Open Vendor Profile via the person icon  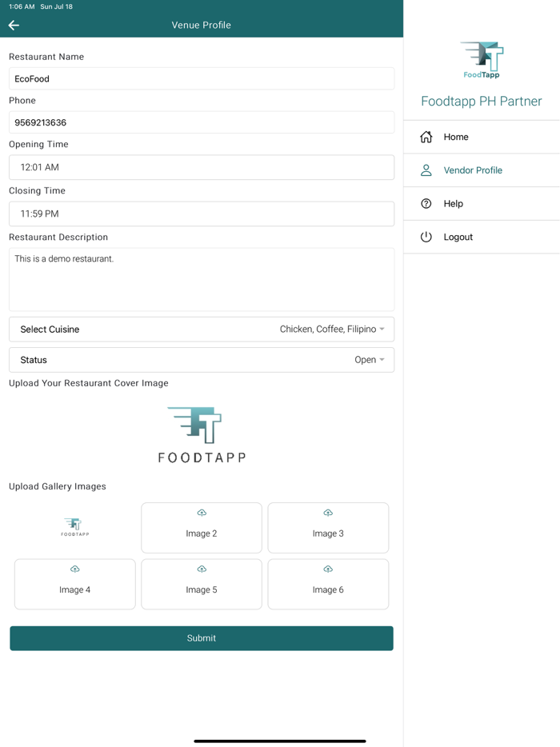click(426, 170)
